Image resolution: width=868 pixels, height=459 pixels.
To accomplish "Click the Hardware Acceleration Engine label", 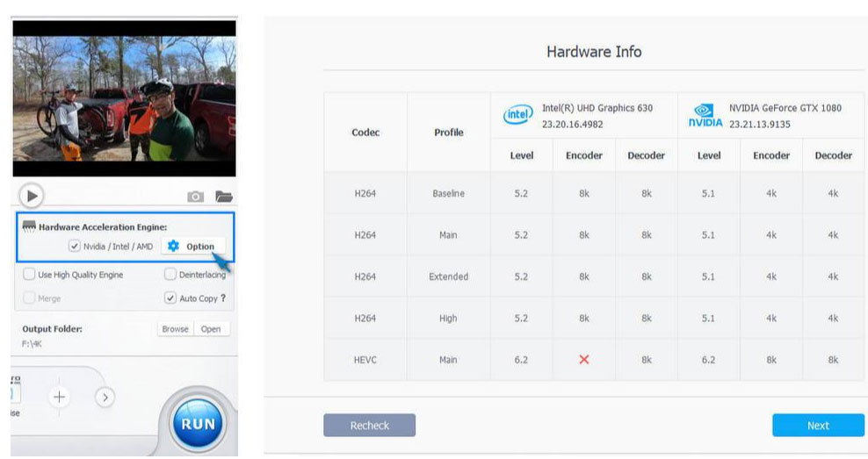I will 103,226.
